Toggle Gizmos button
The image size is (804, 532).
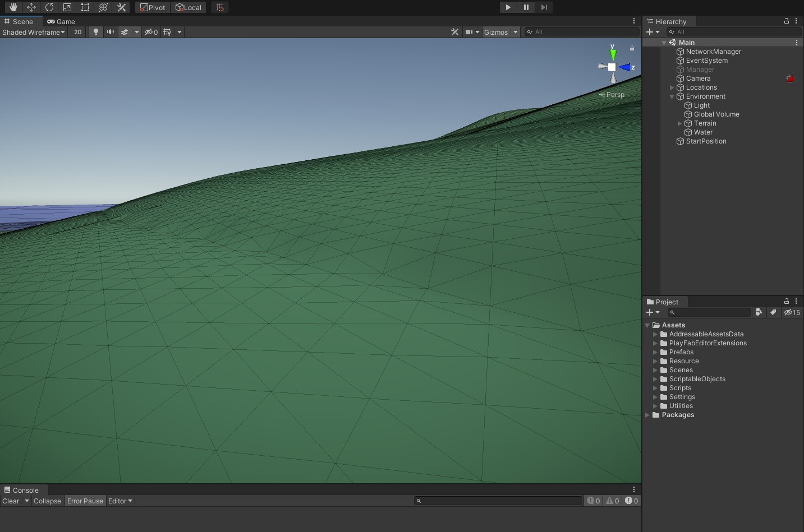(x=496, y=32)
